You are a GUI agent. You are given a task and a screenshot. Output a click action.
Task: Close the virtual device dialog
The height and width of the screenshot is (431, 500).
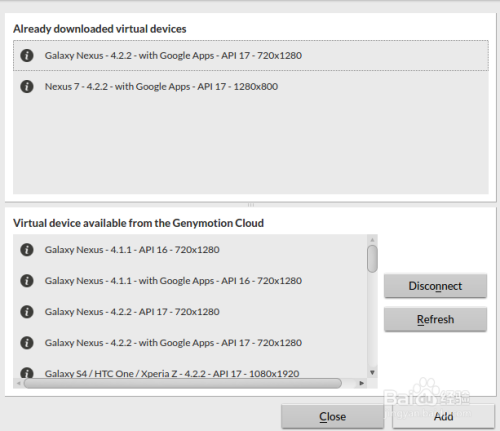click(x=332, y=416)
